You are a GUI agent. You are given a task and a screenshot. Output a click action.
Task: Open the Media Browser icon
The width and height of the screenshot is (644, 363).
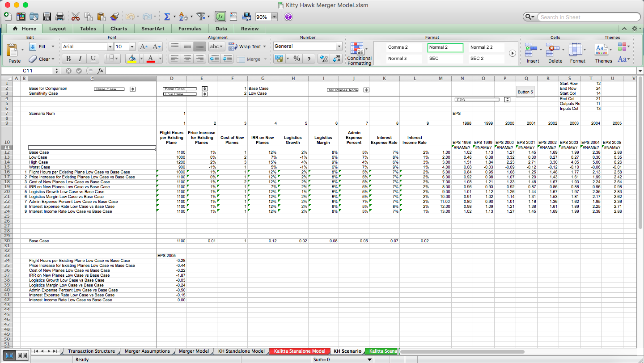coord(246,17)
